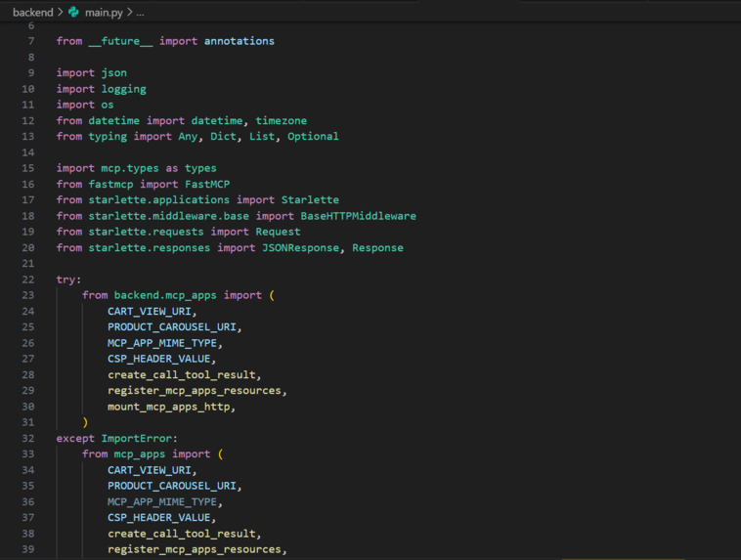741x560 pixels.
Task: Click the FastMCP class name
Action: point(207,185)
